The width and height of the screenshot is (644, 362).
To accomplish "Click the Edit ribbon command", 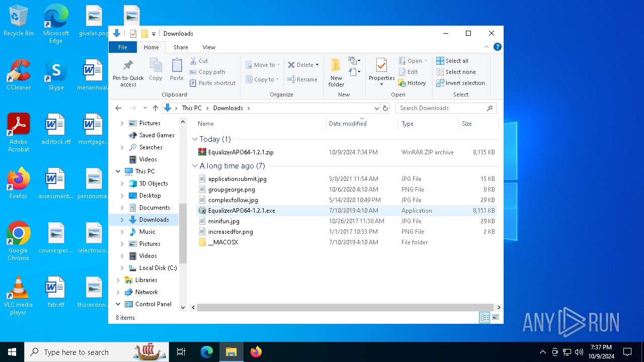I will pos(408,72).
